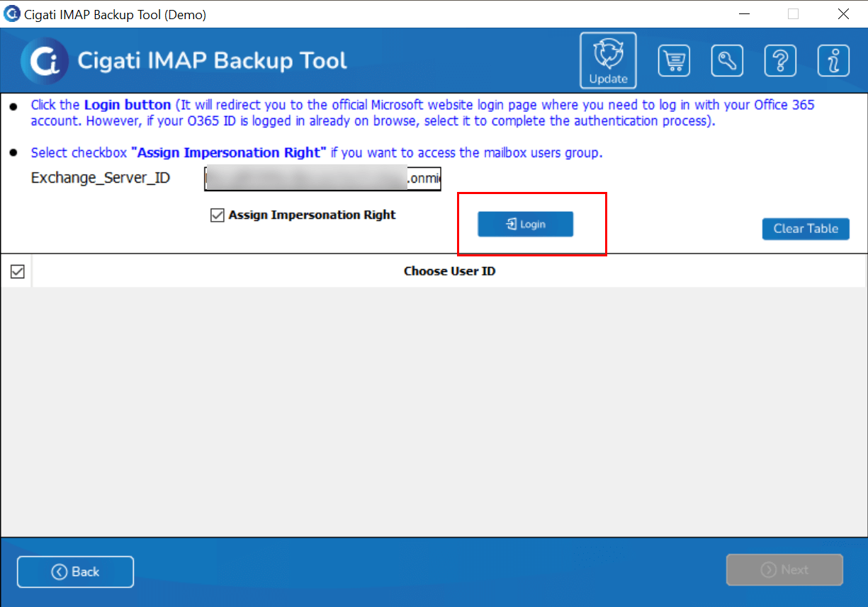Click the info about icon
The image size is (868, 607).
click(x=833, y=61)
